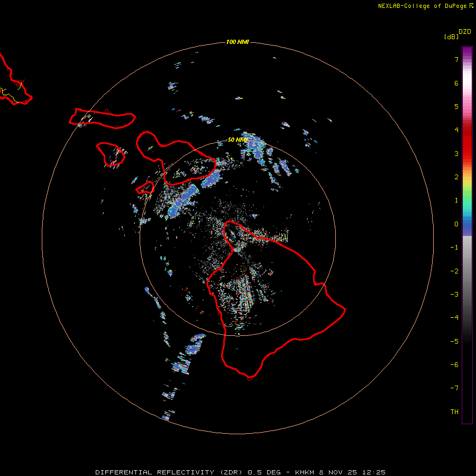Click the 0 value on color scale
476x476 pixels.
pos(456,224)
